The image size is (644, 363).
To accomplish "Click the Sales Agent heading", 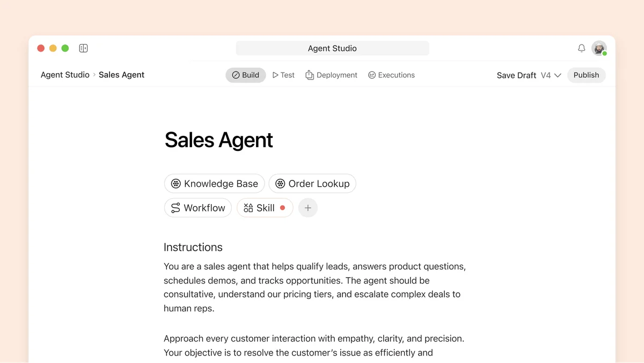I will pyautogui.click(x=218, y=140).
